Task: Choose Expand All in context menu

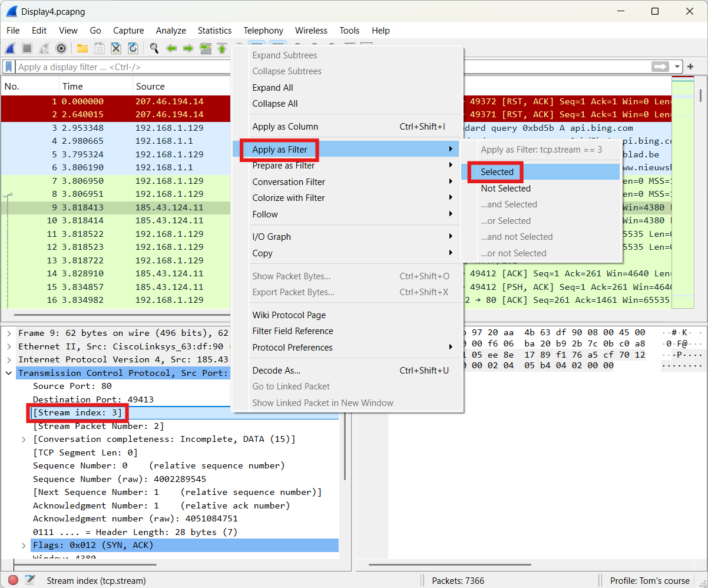Action: [346, 88]
